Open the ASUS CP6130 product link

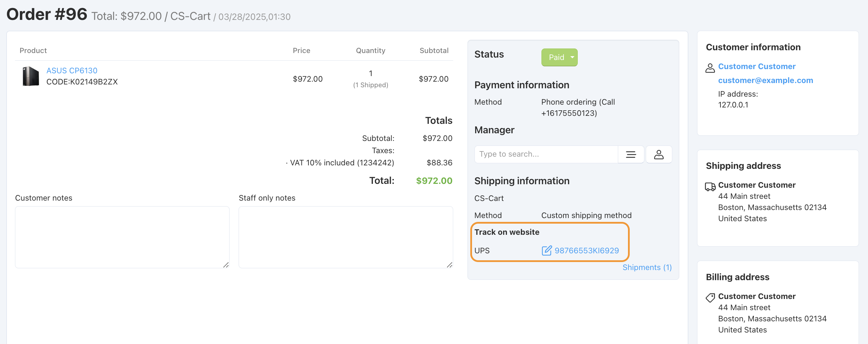[72, 70]
